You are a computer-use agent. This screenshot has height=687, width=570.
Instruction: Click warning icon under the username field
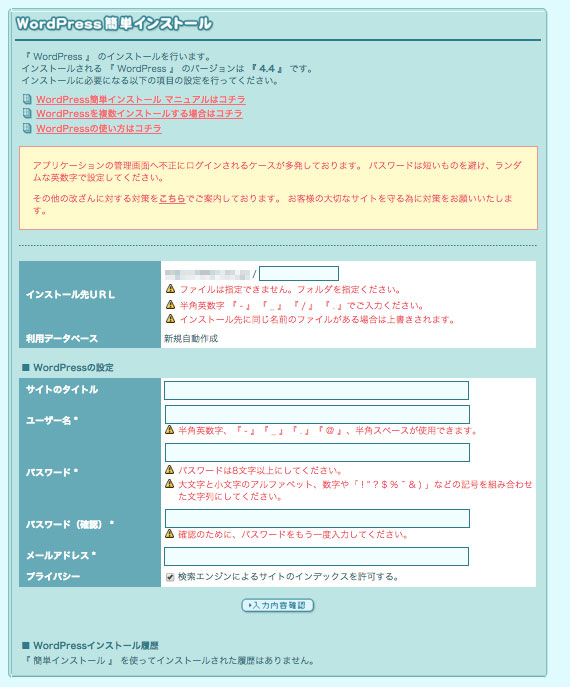coord(170,430)
